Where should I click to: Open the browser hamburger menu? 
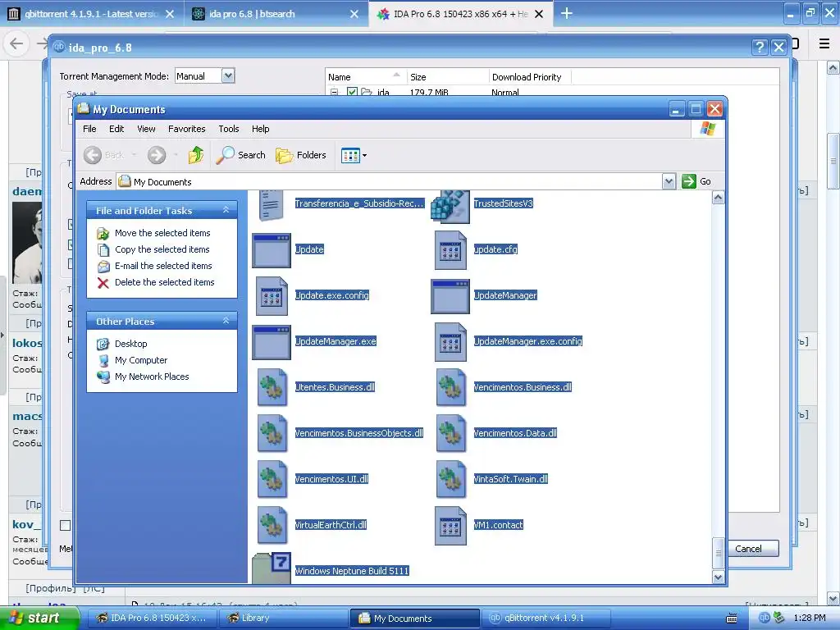(x=824, y=43)
